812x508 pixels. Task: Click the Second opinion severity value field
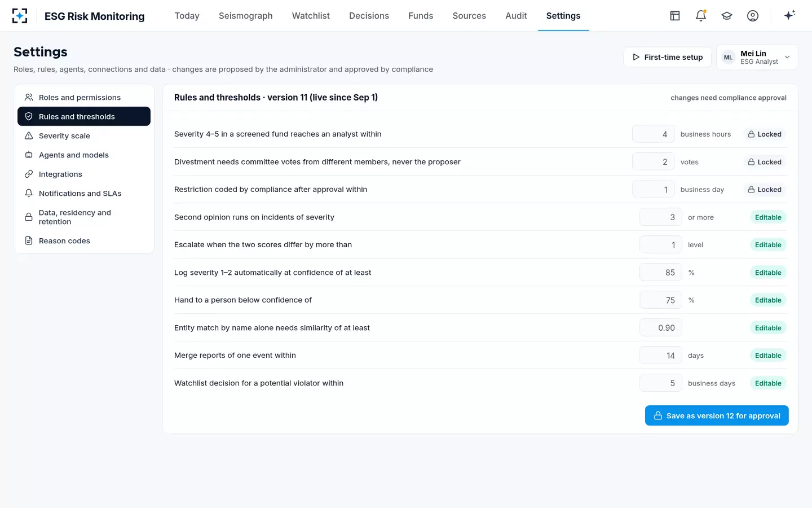[660, 217]
